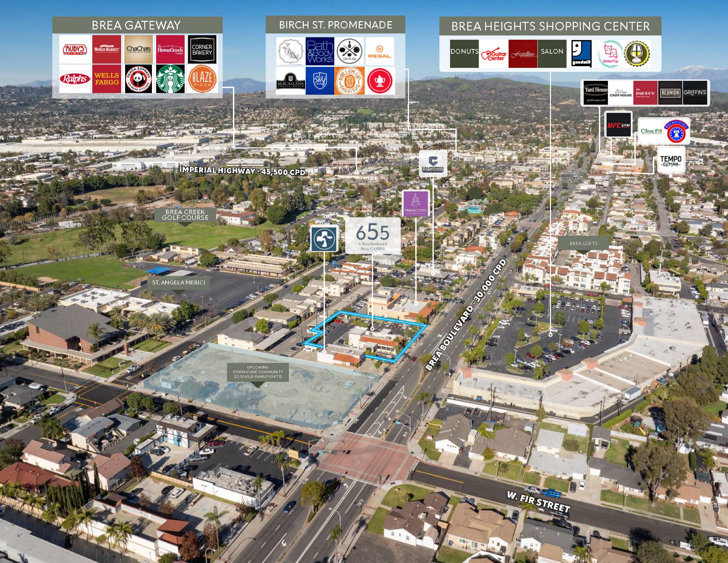Select the Blaze Pizza logo

tap(202, 79)
